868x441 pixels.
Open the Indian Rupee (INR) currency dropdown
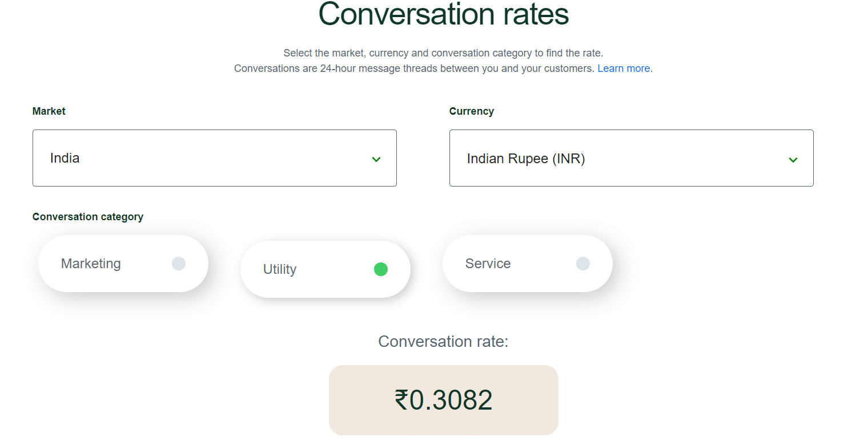[x=632, y=158]
